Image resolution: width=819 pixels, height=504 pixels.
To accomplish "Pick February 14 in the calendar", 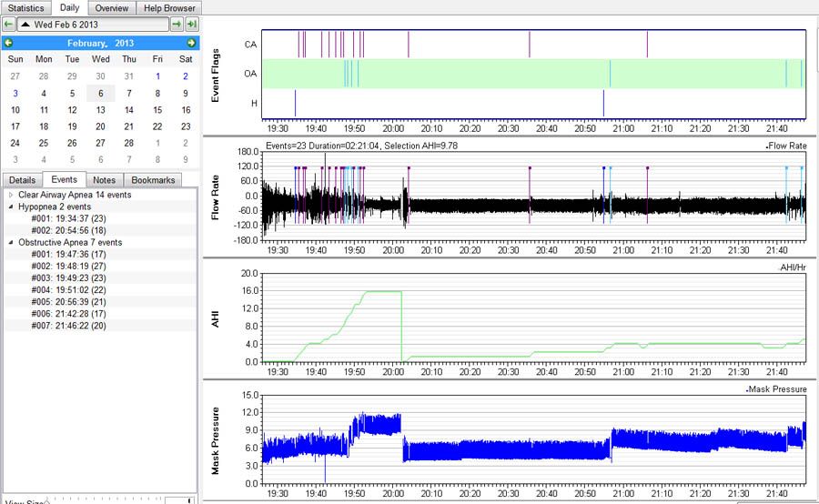I will [x=129, y=110].
